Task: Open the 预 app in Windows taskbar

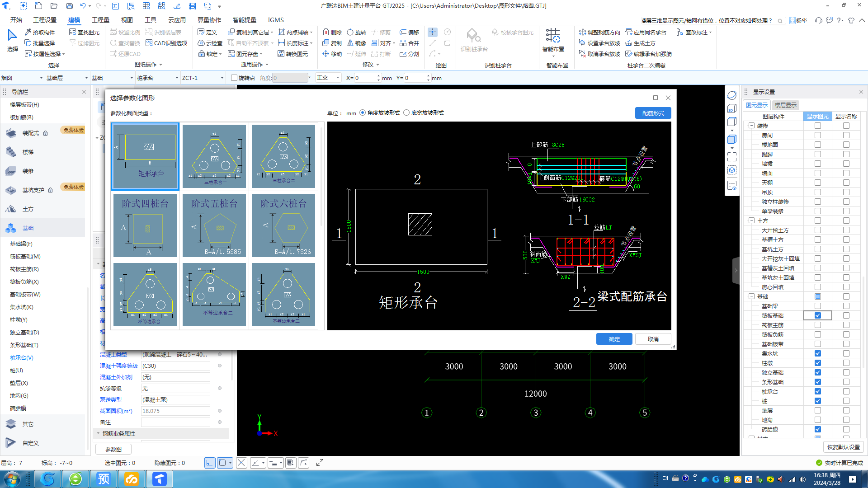Action: 104,479
